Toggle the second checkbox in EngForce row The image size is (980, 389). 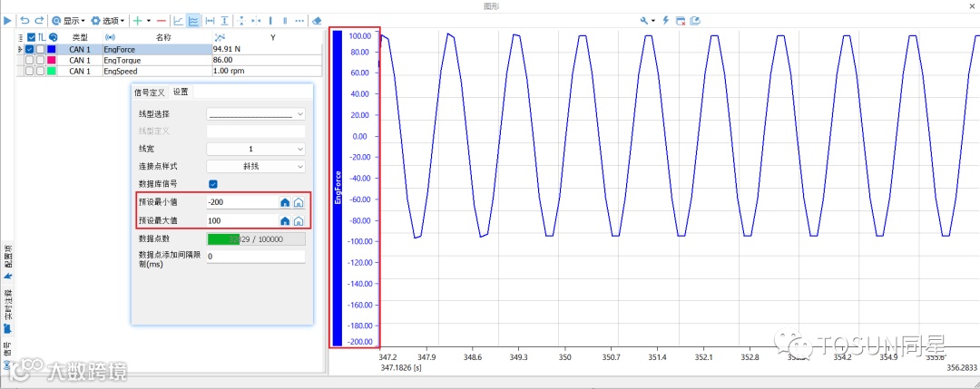(x=40, y=49)
